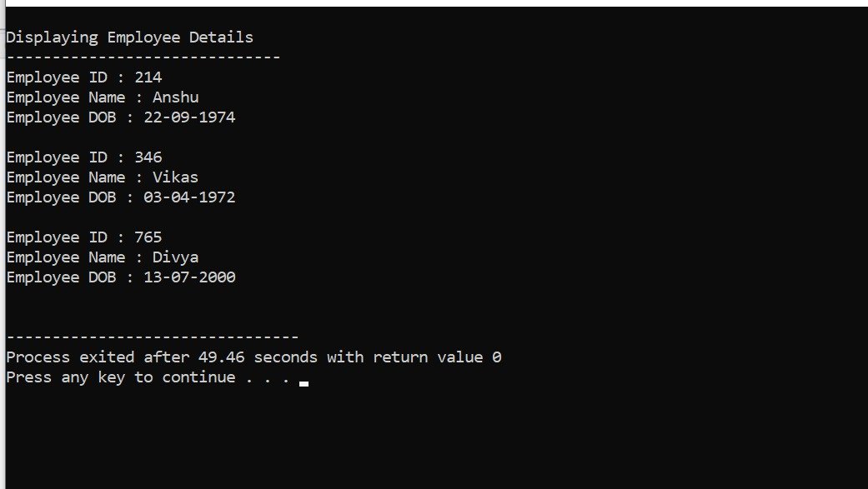Click the "Press any key to continue" prompt
This screenshot has width=868, height=489.
[121, 377]
